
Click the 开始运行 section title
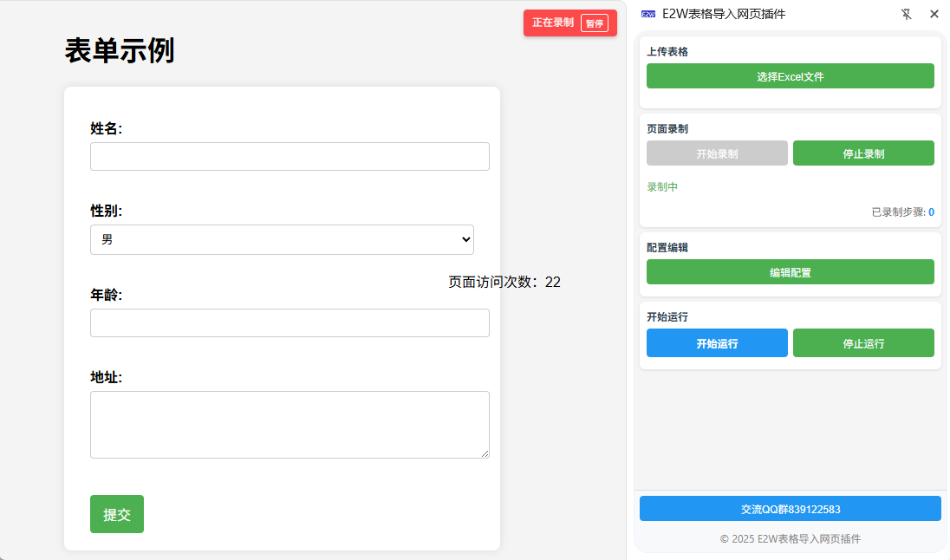(667, 317)
